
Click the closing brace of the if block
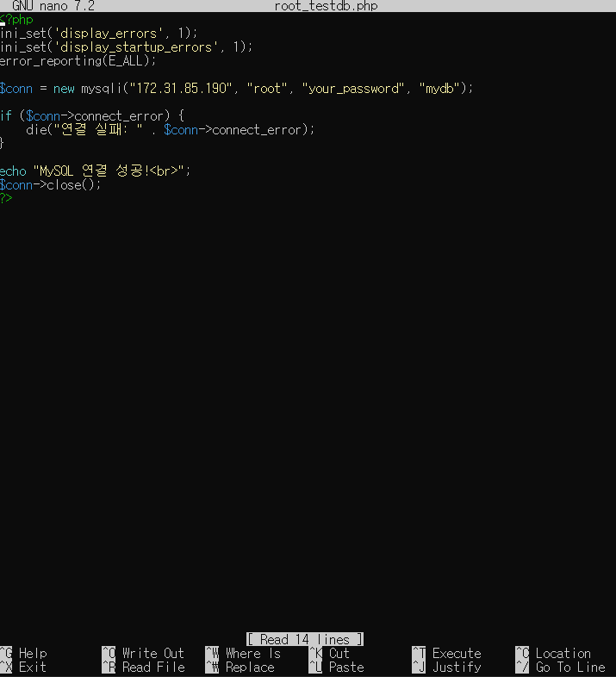coord(3,143)
